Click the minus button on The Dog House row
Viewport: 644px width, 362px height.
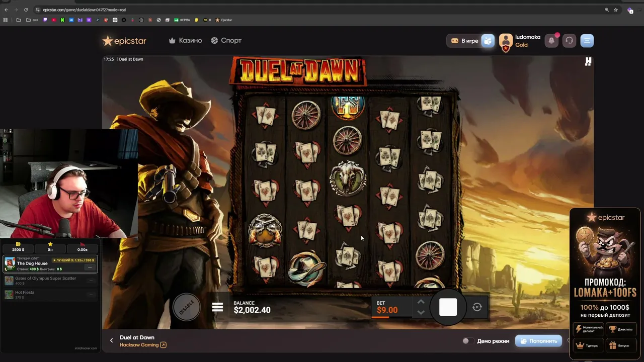tap(91, 267)
